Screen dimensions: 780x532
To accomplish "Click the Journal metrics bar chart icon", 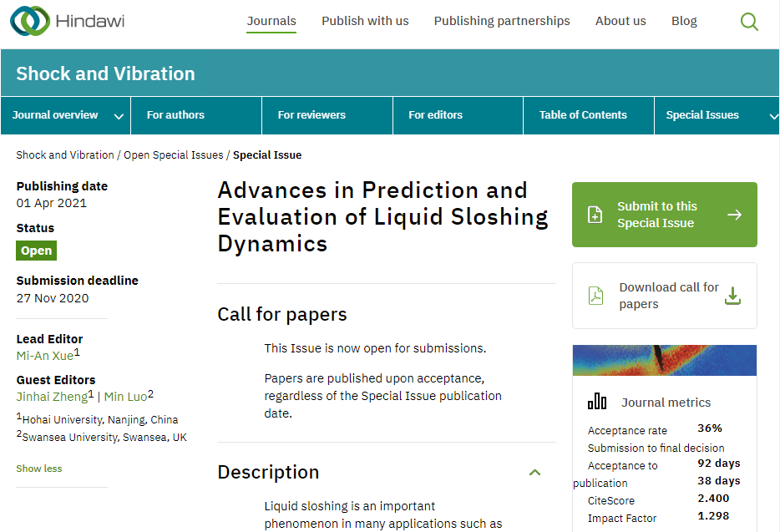I will pyautogui.click(x=597, y=402).
